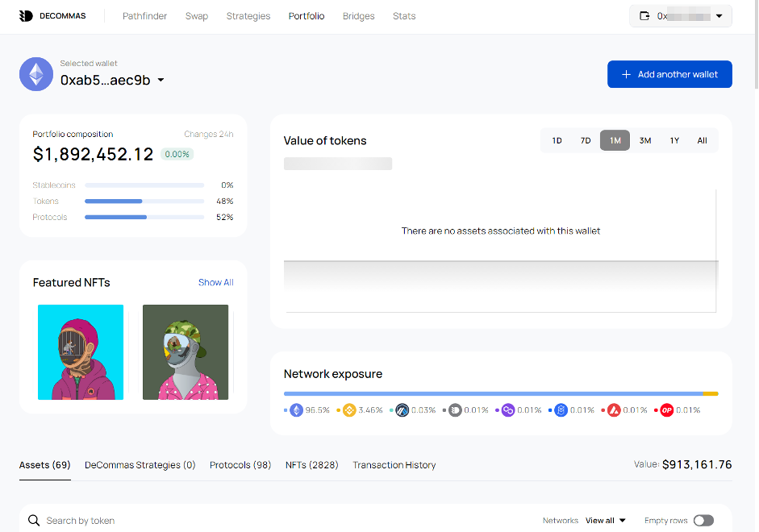
Task: Select the 3M time range
Action: coord(644,140)
